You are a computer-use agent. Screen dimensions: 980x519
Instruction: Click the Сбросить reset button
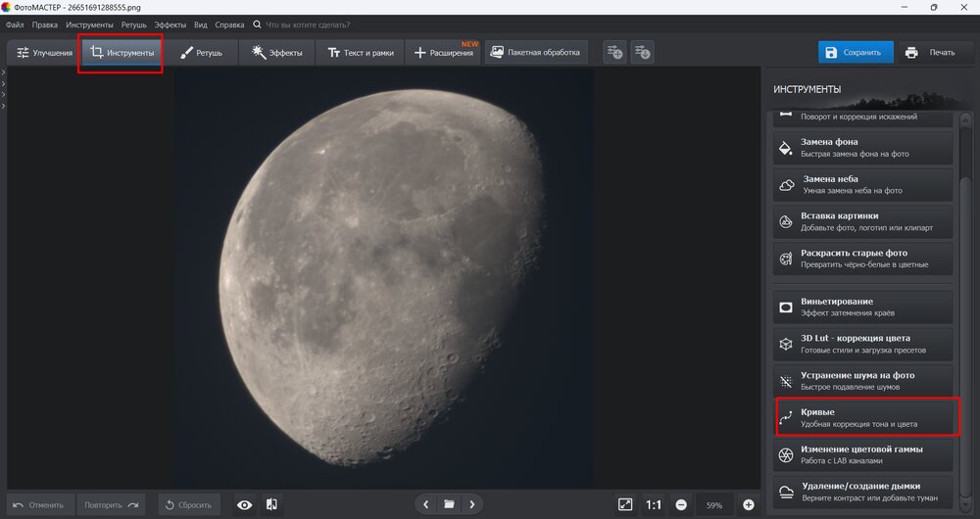click(186, 505)
